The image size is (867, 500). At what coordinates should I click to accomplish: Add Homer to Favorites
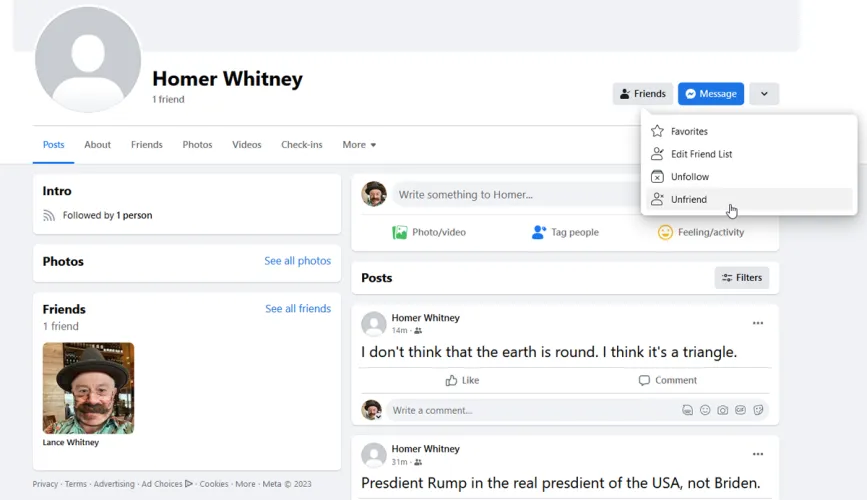689,131
